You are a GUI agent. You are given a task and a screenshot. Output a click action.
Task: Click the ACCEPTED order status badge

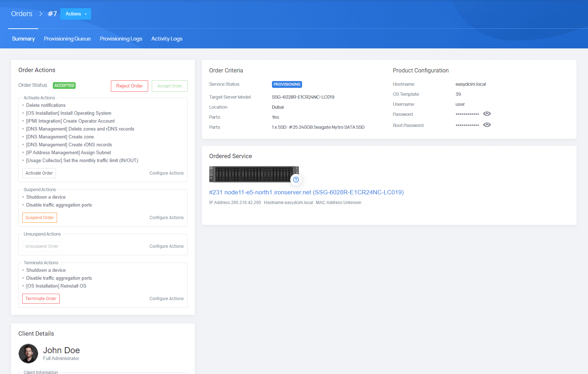coord(64,85)
